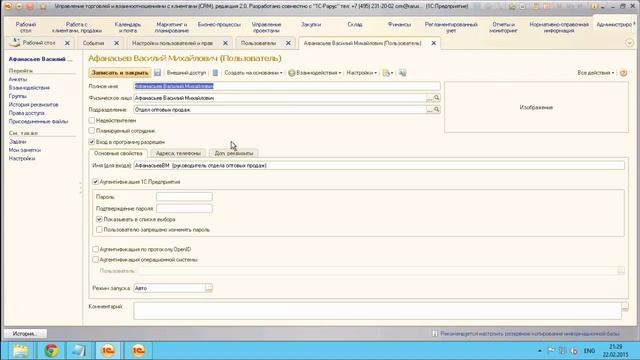640x360 pixels.
Task: Open Календарь и почта section
Action: pos(128,27)
